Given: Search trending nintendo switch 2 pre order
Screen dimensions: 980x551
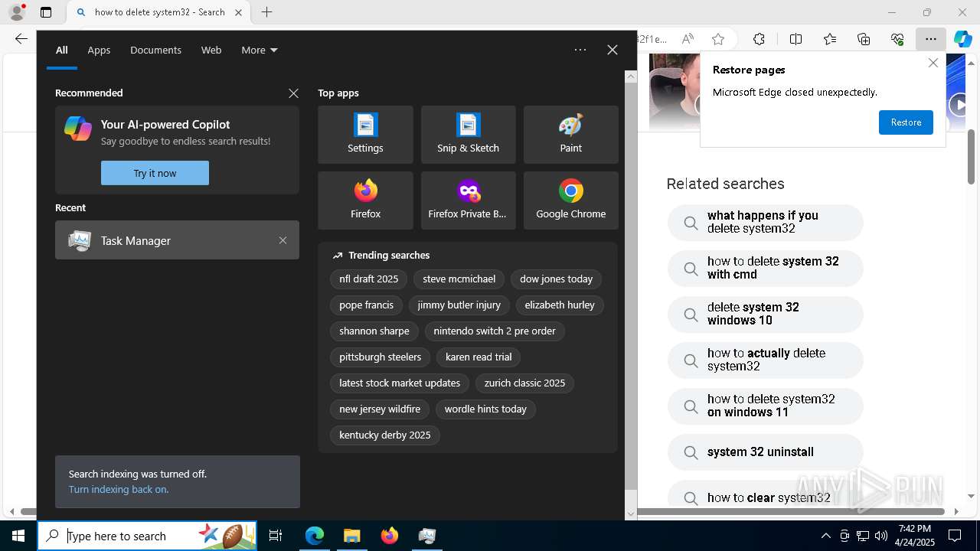Looking at the screenshot, I should [495, 331].
